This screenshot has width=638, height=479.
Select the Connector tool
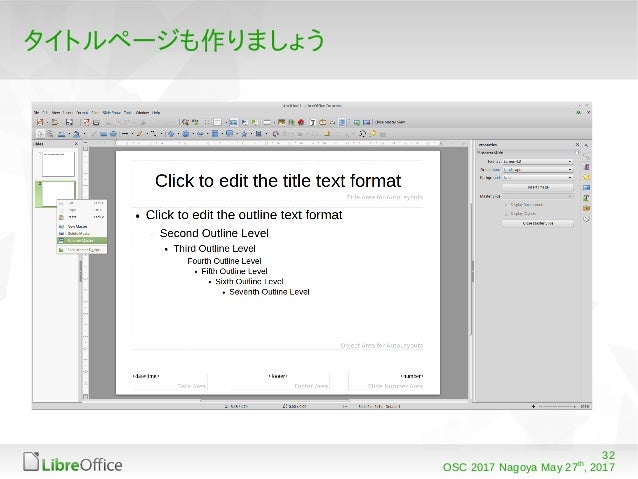click(154, 133)
